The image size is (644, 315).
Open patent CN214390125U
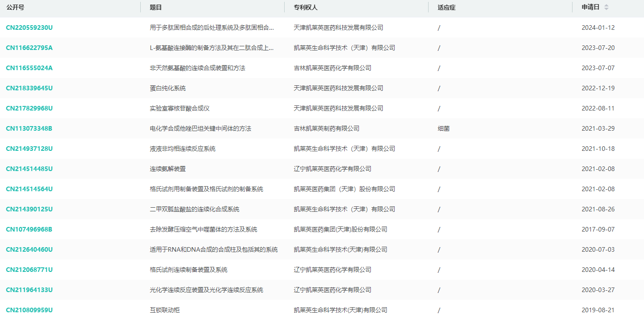tap(29, 209)
